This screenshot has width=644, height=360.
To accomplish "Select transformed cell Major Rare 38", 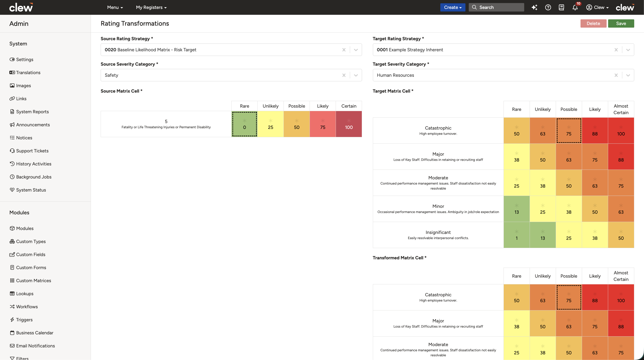I will (517, 323).
